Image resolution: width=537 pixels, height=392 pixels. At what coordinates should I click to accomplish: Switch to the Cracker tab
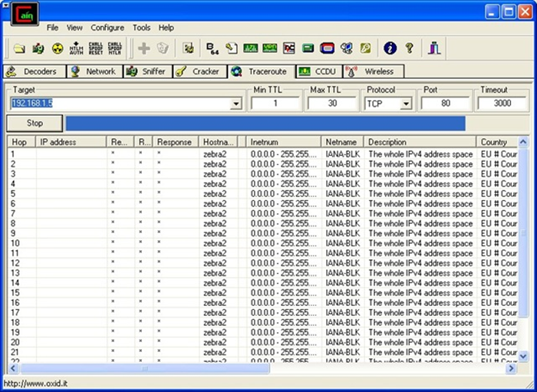click(x=197, y=71)
